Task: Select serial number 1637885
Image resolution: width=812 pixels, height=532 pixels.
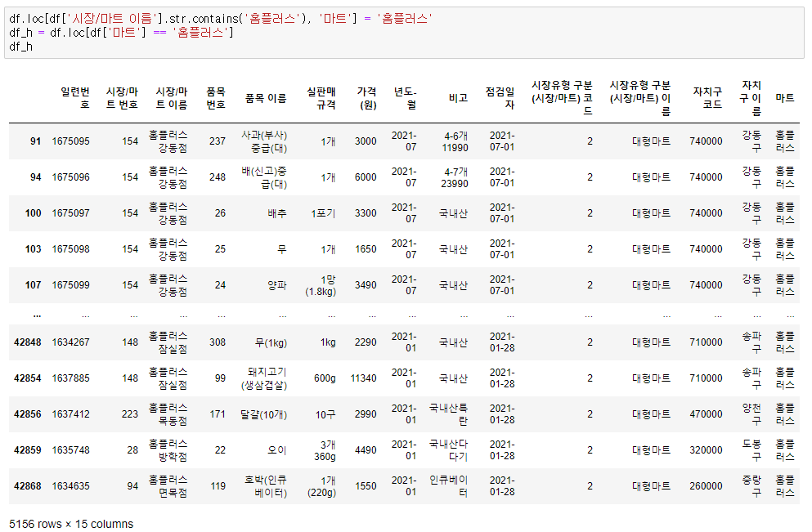Action: pos(70,378)
